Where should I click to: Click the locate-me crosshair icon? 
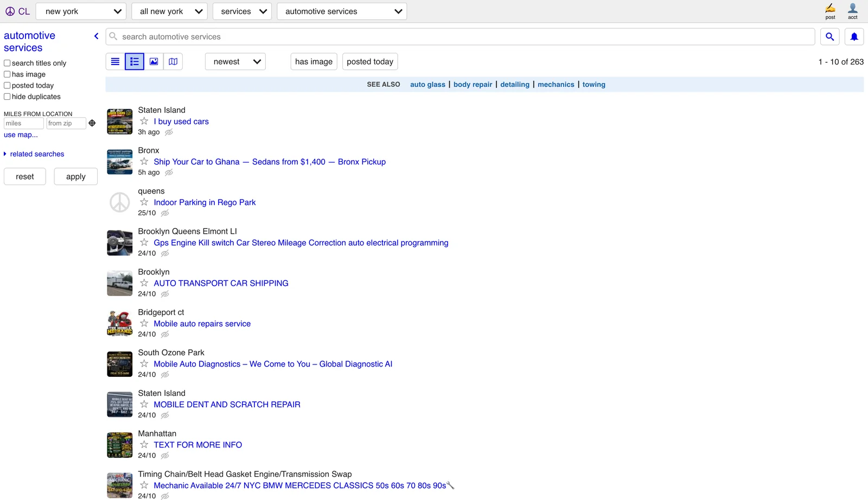point(92,123)
